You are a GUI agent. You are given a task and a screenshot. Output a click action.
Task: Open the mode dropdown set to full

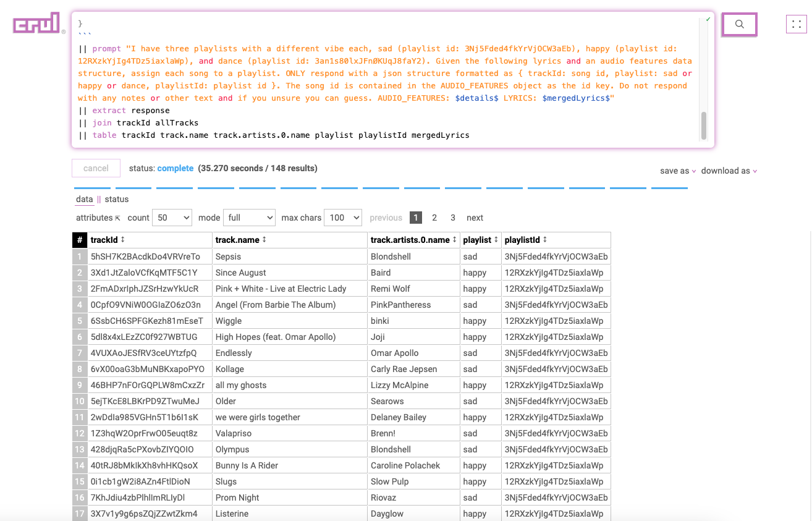tap(249, 218)
